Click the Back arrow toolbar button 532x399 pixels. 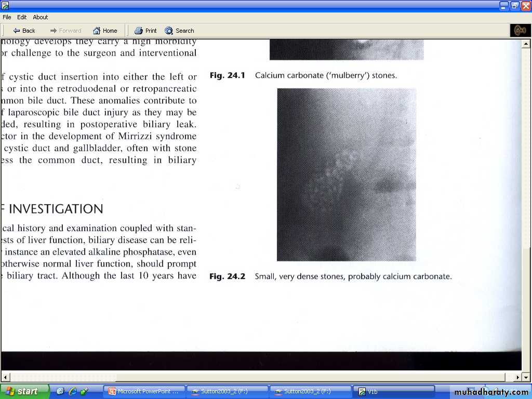(24, 31)
